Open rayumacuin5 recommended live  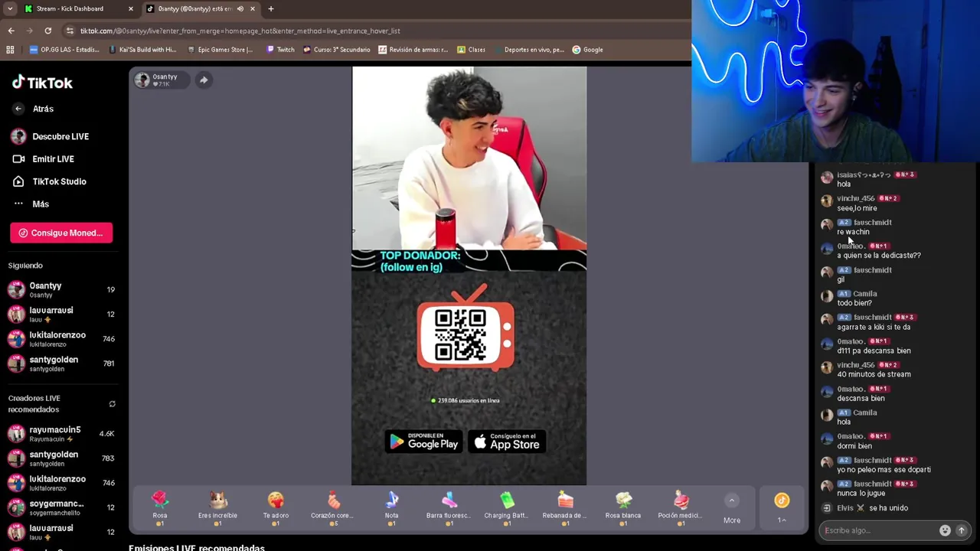click(60, 433)
